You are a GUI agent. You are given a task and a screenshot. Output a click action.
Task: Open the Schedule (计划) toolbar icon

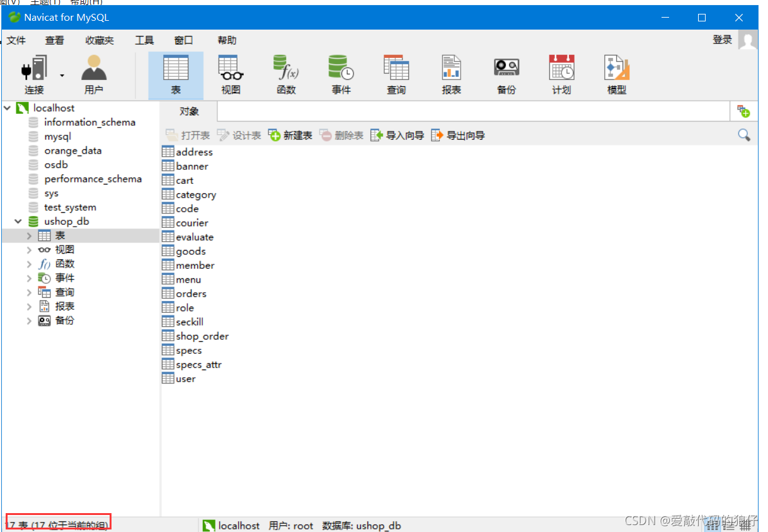click(561, 74)
